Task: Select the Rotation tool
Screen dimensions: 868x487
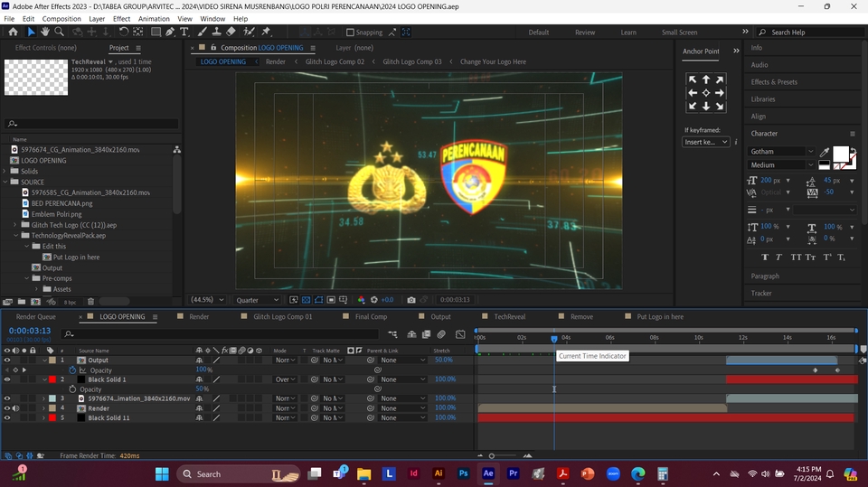Action: tap(124, 33)
